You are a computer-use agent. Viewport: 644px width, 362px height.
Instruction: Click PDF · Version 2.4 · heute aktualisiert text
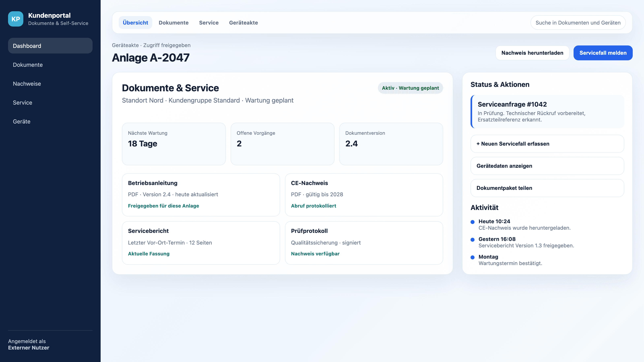[173, 194]
